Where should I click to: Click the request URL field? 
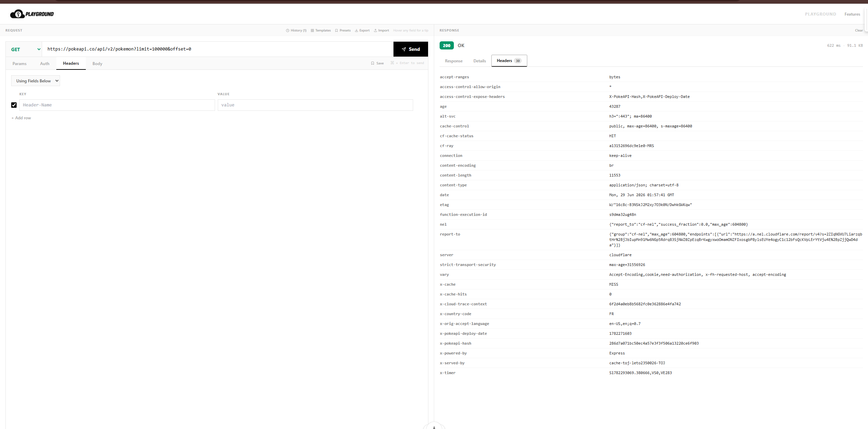point(217,49)
